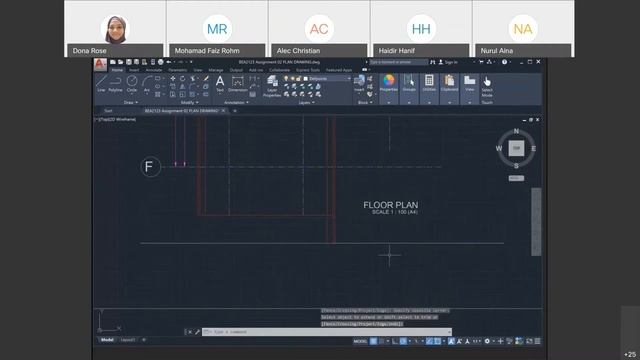Click the command line input field

(327, 332)
